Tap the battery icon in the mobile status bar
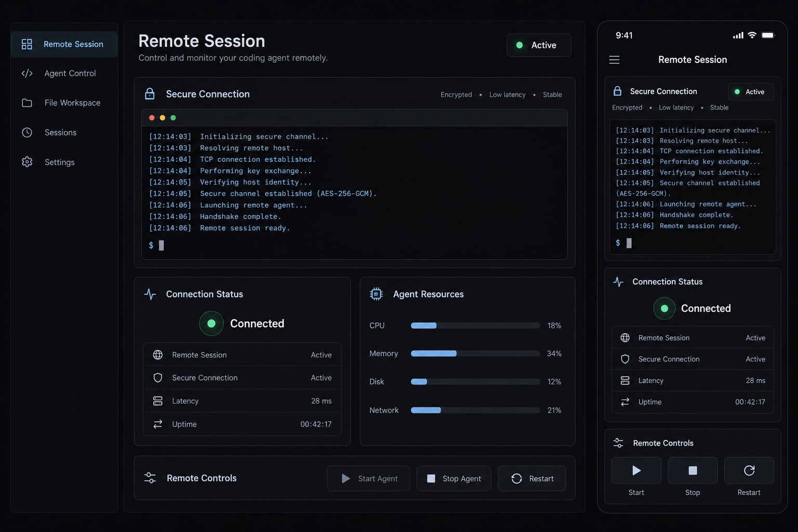This screenshot has width=798, height=532. (x=768, y=35)
